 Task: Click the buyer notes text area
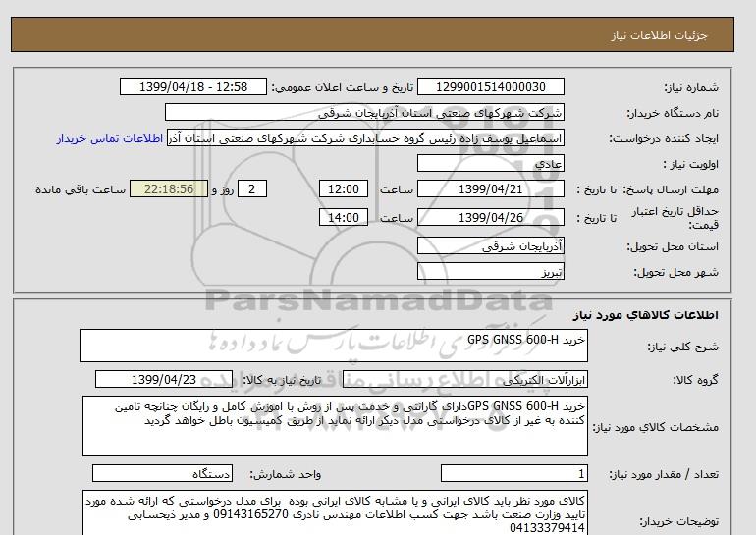point(335,512)
